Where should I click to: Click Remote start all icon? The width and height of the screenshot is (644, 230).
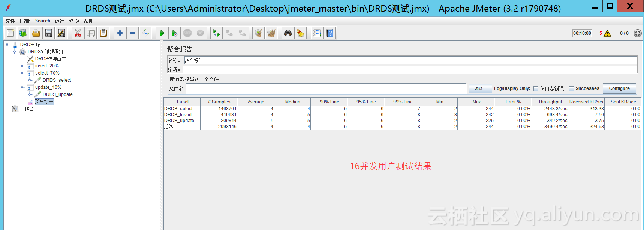tap(216, 33)
